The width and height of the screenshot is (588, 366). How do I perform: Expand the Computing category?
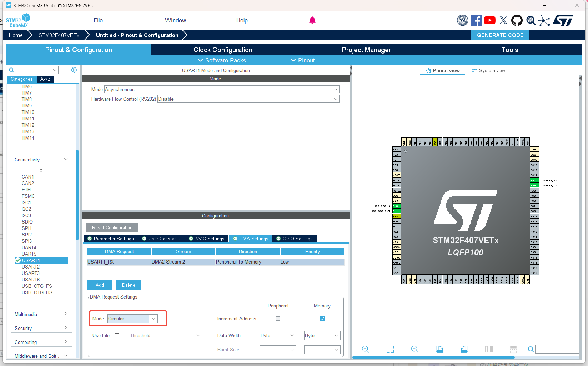coord(66,342)
